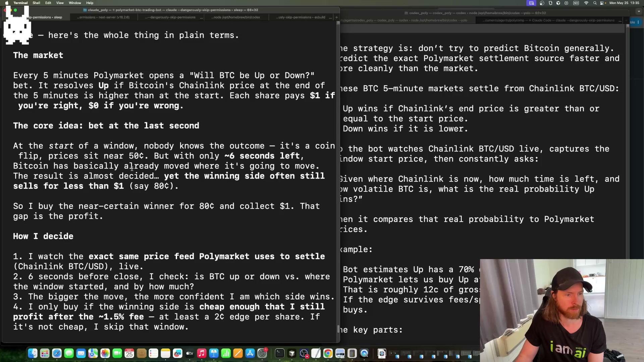Image resolution: width=644 pixels, height=362 pixels.
Task: Open Mail app in the Dock
Action: pos(81,353)
